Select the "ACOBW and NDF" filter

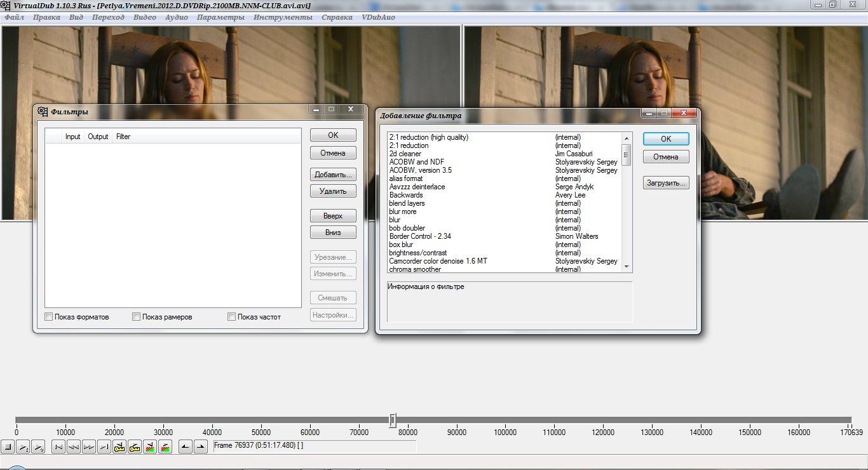(503, 162)
